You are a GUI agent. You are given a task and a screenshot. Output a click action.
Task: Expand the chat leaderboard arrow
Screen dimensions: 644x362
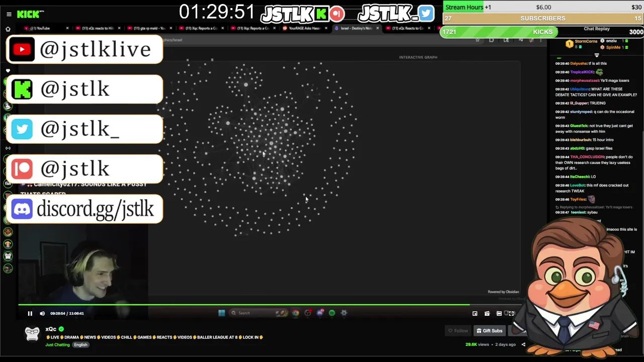(x=597, y=55)
